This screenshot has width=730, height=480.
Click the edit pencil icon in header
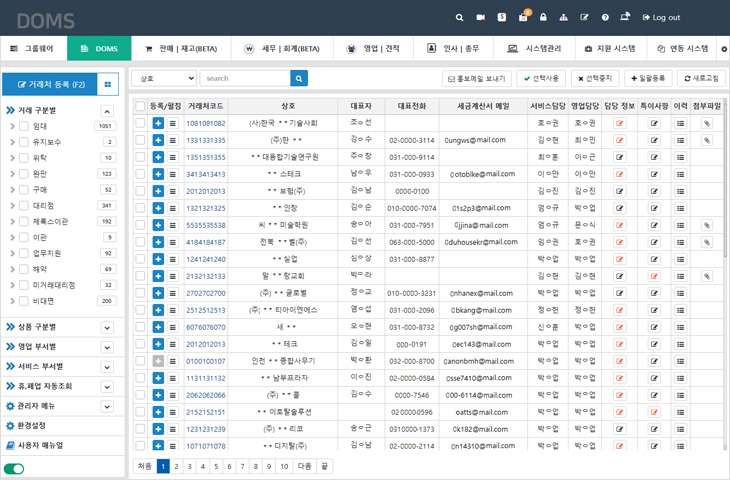point(584,18)
